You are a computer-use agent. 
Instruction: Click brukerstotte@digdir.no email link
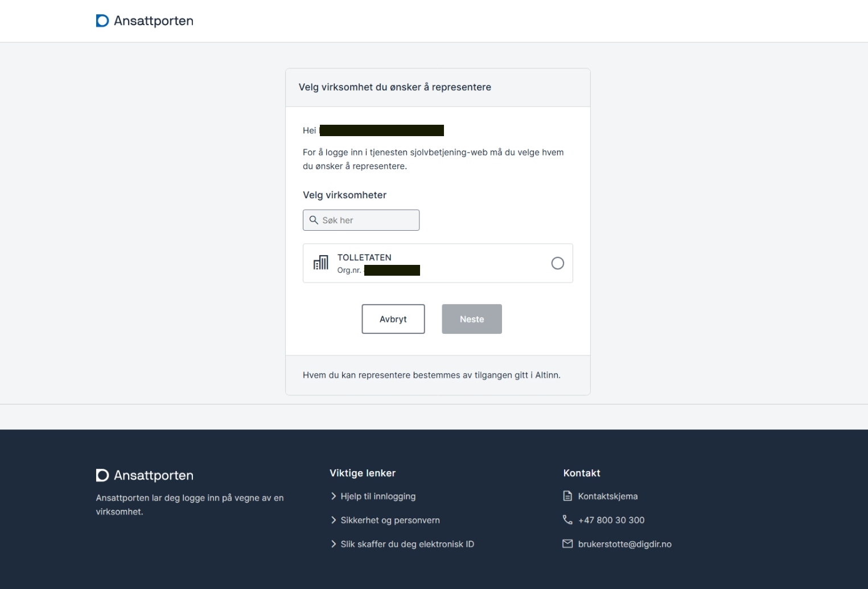(624, 544)
